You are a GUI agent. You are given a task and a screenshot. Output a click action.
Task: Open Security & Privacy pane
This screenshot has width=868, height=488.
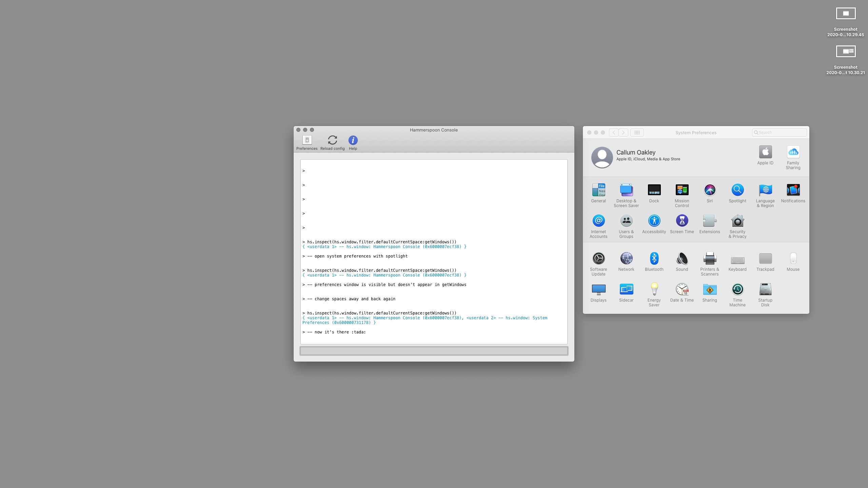(x=737, y=221)
